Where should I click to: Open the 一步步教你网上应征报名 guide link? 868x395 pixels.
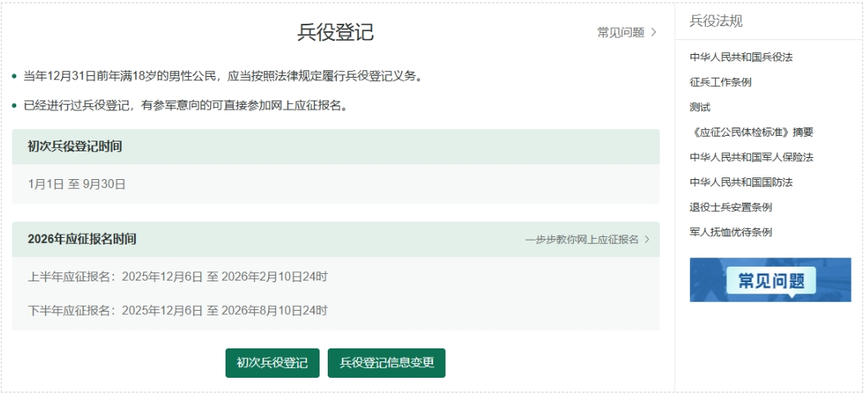pyautogui.click(x=581, y=240)
